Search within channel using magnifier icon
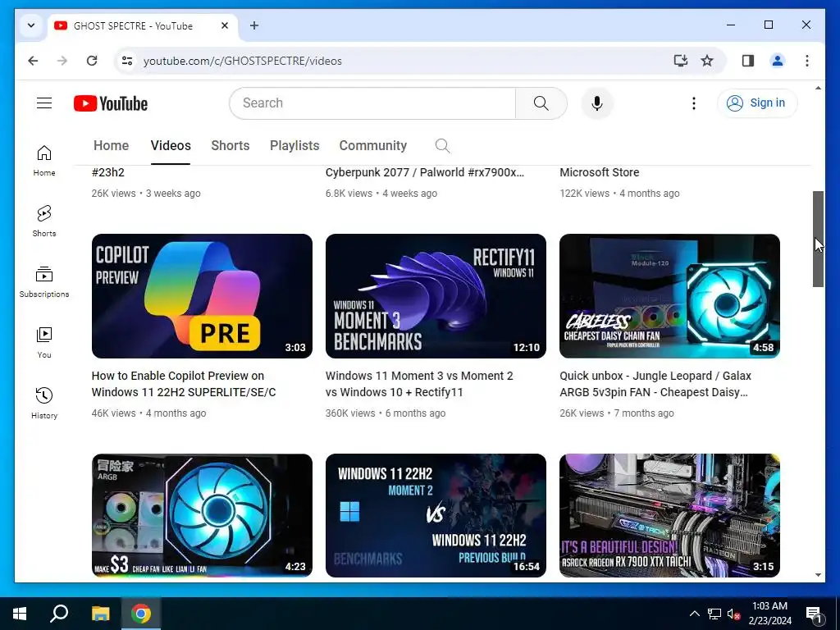Screen dimensions: 840x630 [x=442, y=145]
